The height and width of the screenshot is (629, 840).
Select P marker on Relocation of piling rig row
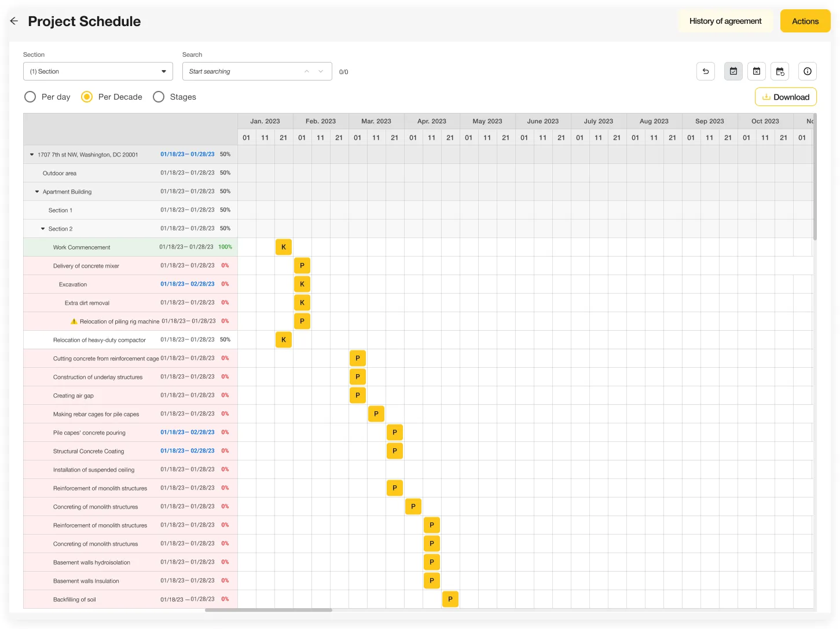click(x=302, y=321)
